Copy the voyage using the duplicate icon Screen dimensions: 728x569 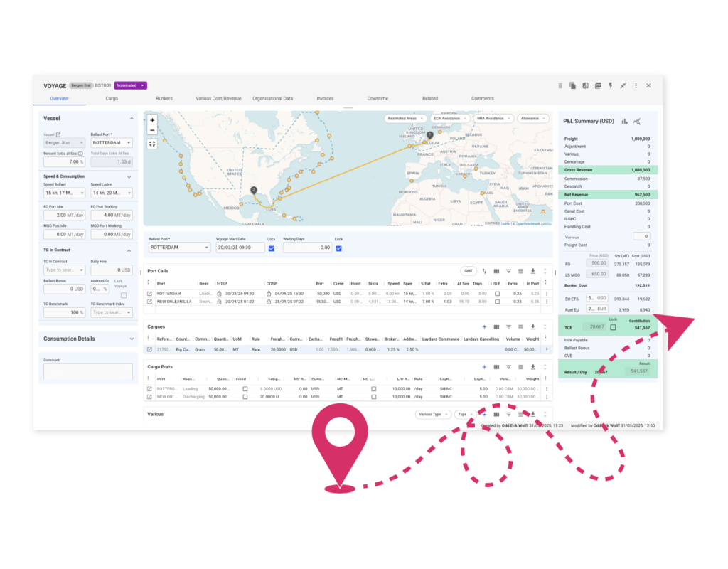572,85
